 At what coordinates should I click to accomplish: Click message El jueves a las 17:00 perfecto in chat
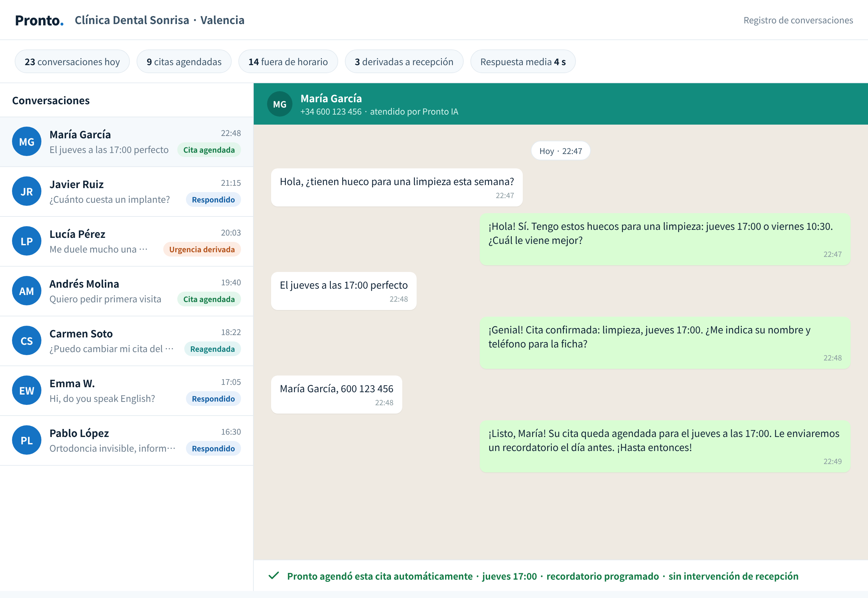344,291
